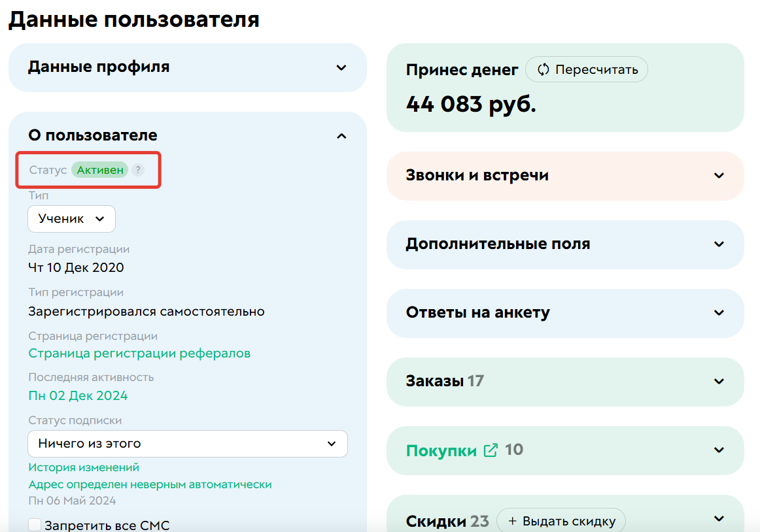Expand the Звонки и встречи panel
This screenshot has height=532, width=760.
(x=718, y=176)
